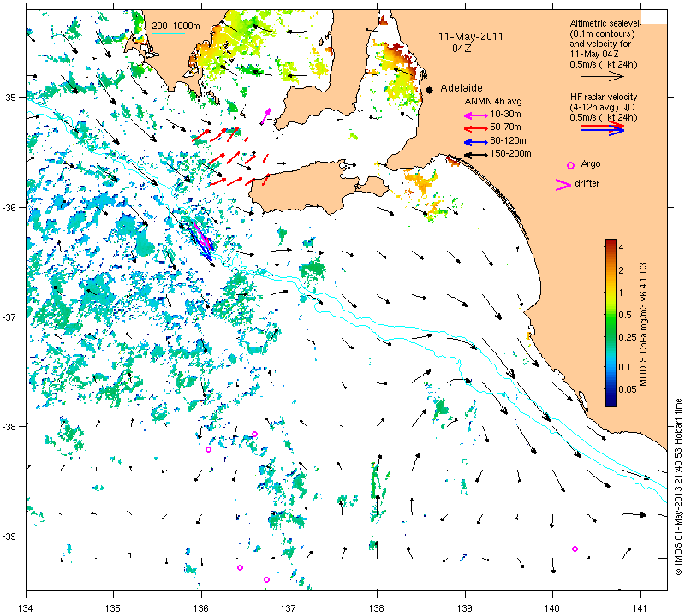Click the altimetric velocity scale arrow
This screenshot has width=685, height=616.
click(602, 76)
